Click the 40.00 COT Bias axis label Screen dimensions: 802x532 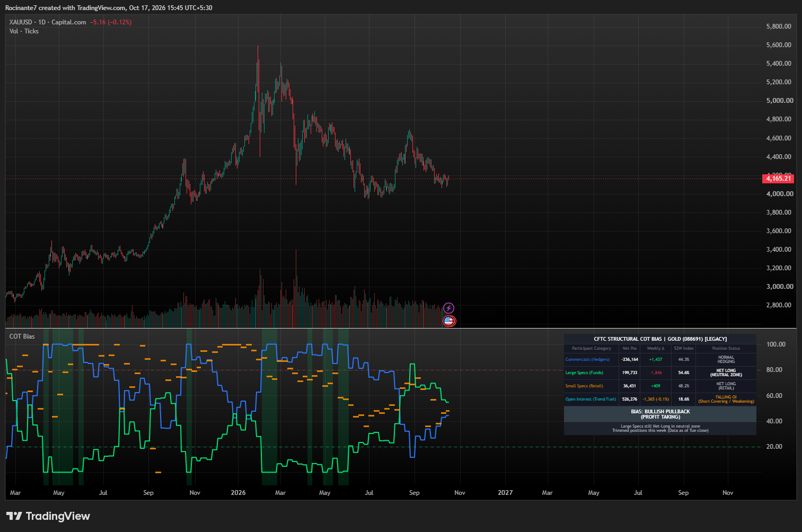pos(774,421)
